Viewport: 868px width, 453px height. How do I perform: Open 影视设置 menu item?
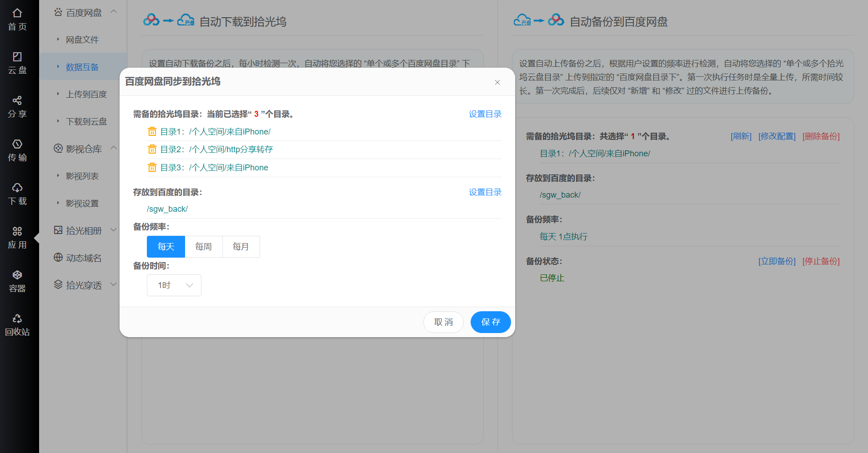pos(82,204)
